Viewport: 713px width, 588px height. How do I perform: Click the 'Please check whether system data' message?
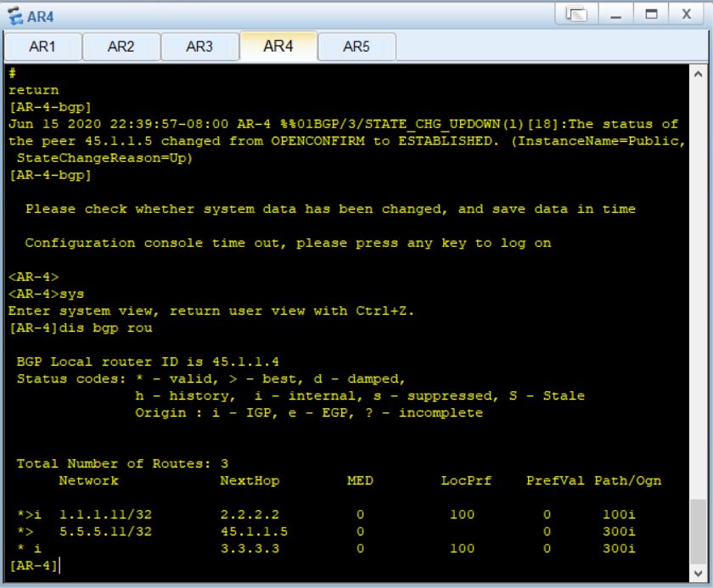click(x=330, y=209)
